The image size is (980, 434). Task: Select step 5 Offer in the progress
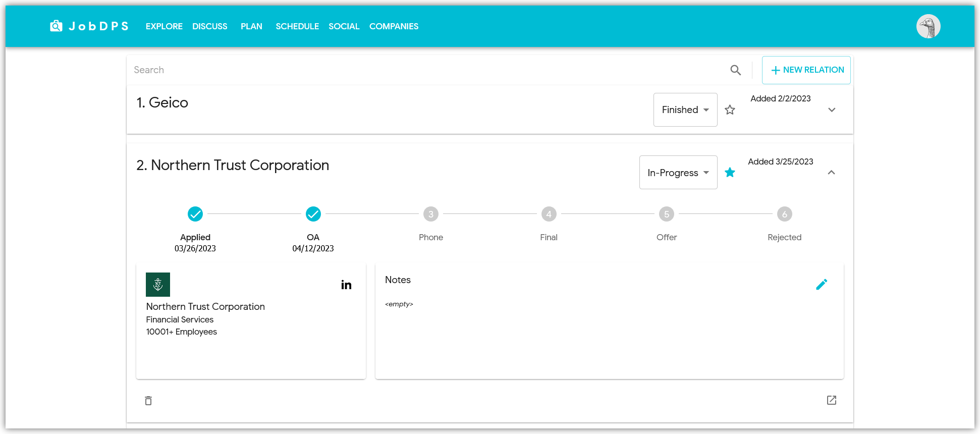point(667,214)
